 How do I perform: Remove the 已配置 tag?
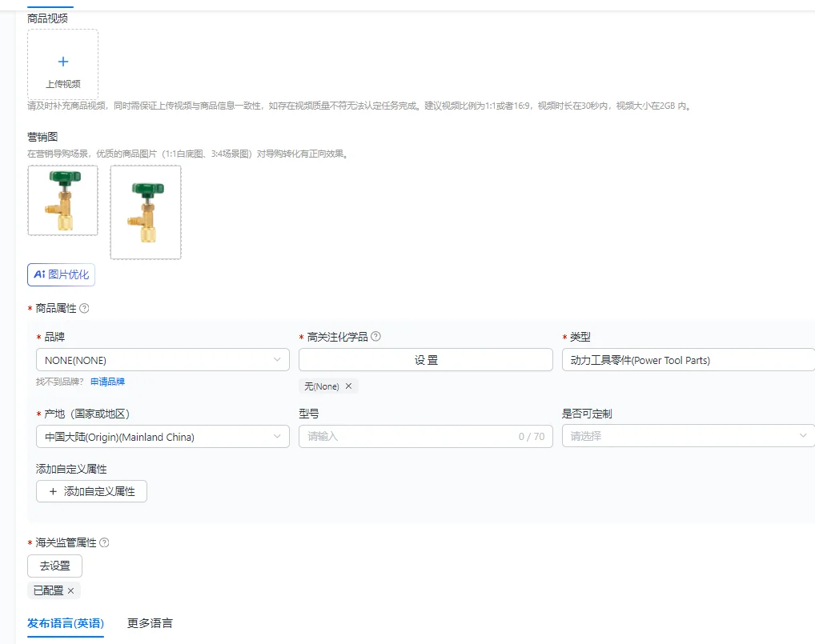71,590
